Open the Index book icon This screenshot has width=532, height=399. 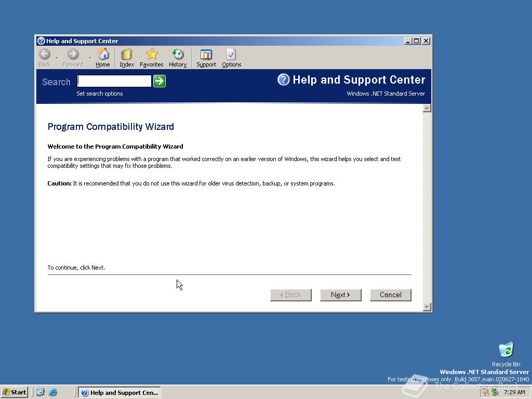(x=127, y=58)
